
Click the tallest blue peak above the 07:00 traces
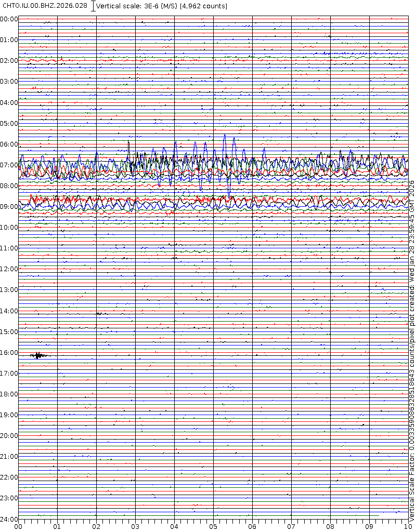pos(225,136)
